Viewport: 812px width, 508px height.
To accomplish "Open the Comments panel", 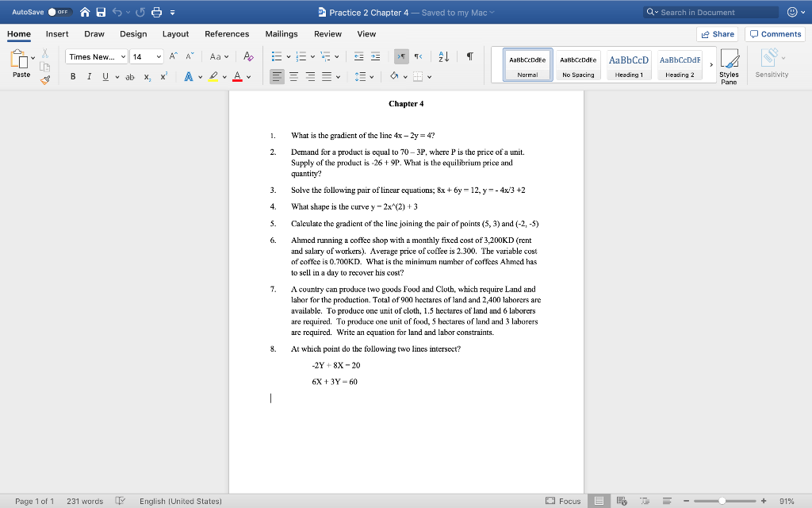I will (x=775, y=34).
